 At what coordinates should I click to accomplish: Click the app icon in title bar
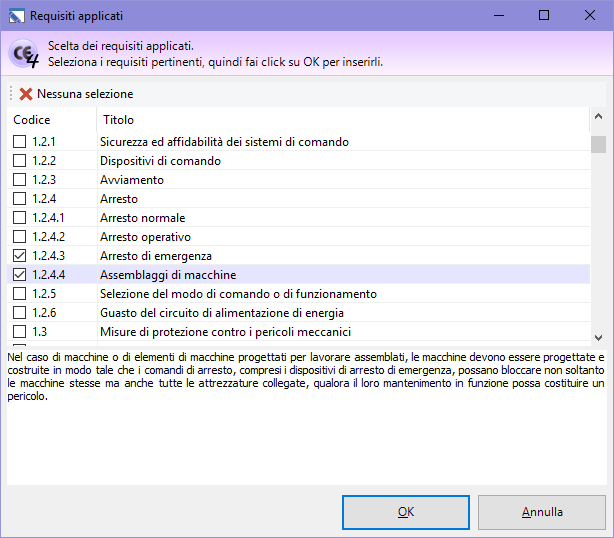coord(15,16)
